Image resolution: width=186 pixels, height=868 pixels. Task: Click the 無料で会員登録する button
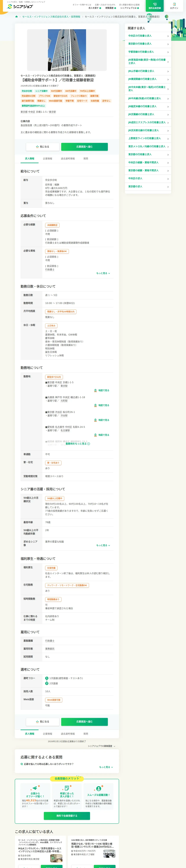tap(67, 816)
